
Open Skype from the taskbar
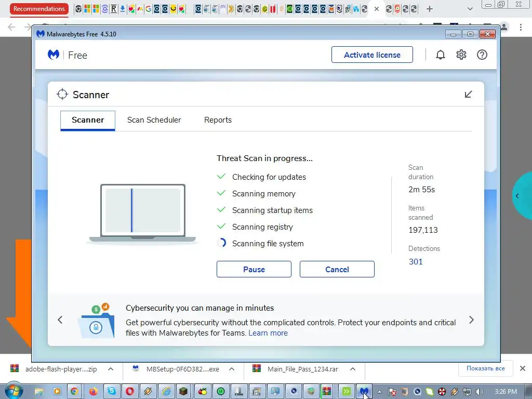[111, 392]
